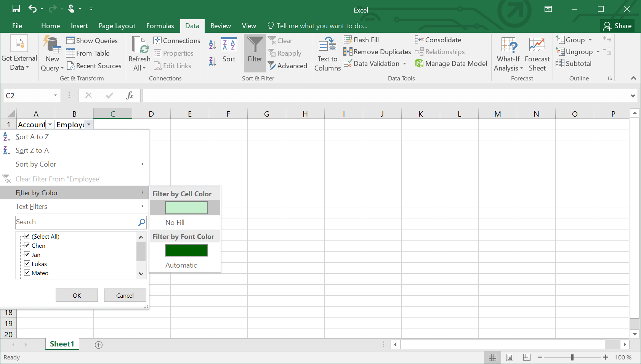Click the Consolidate tool
The width and height of the screenshot is (641, 364).
point(439,39)
